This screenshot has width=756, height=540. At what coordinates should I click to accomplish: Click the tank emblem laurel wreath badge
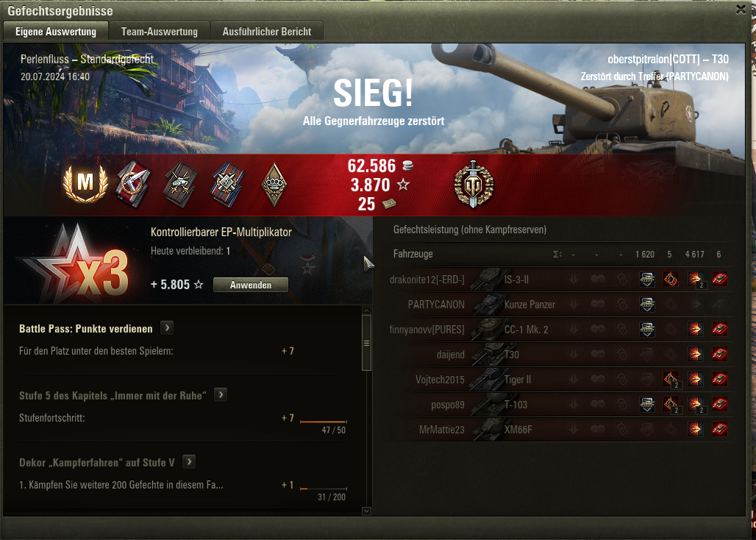click(474, 184)
